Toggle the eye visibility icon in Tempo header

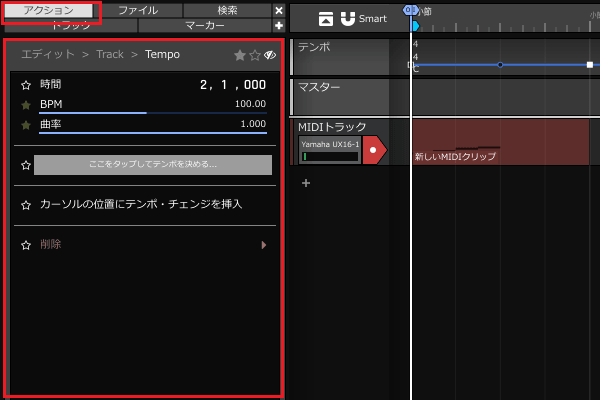pyautogui.click(x=270, y=55)
